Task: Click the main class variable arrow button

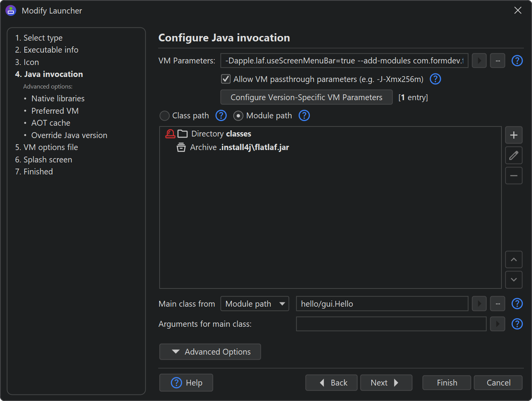Action: (x=479, y=304)
